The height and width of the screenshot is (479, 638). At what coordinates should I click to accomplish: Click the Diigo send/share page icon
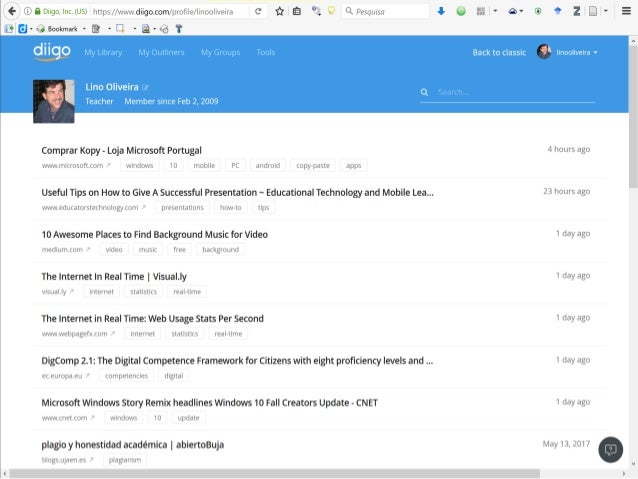[x=146, y=28]
